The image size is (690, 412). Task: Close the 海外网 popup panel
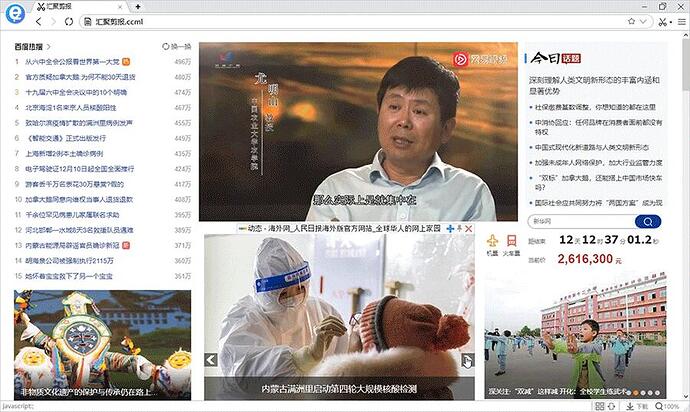pyautogui.click(x=470, y=229)
